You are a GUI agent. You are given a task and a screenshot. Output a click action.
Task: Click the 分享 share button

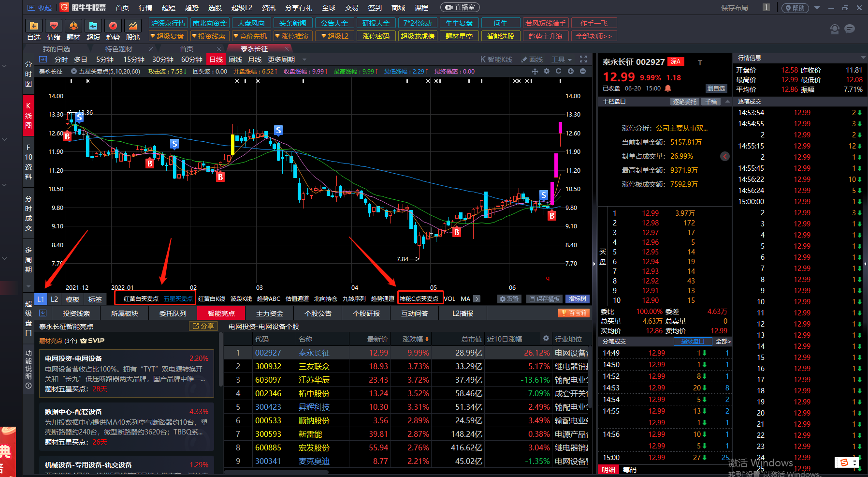point(203,326)
